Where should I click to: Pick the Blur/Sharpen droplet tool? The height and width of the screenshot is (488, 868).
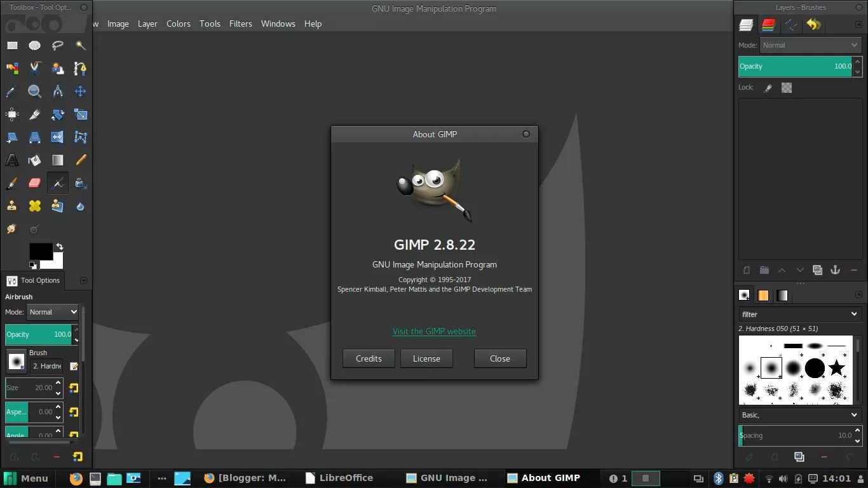[x=81, y=206]
